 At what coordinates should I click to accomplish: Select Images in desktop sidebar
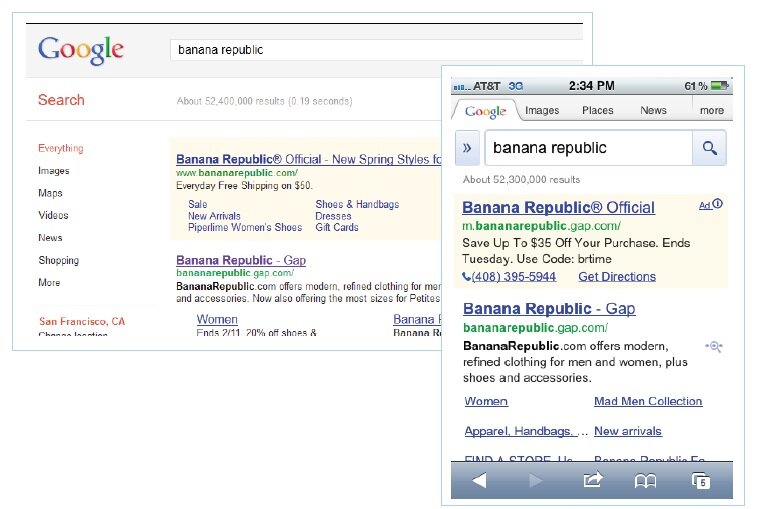[54, 171]
